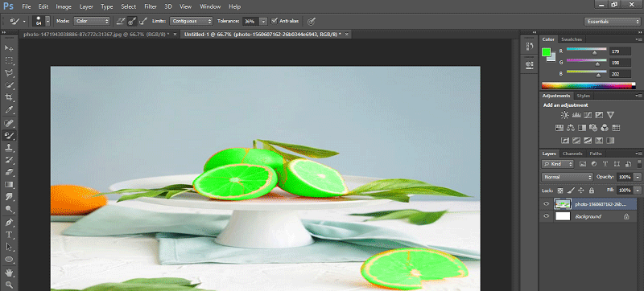Screen dimensions: 644x291
Task: Open the Mode dropdown set to Color
Action: tap(92, 21)
